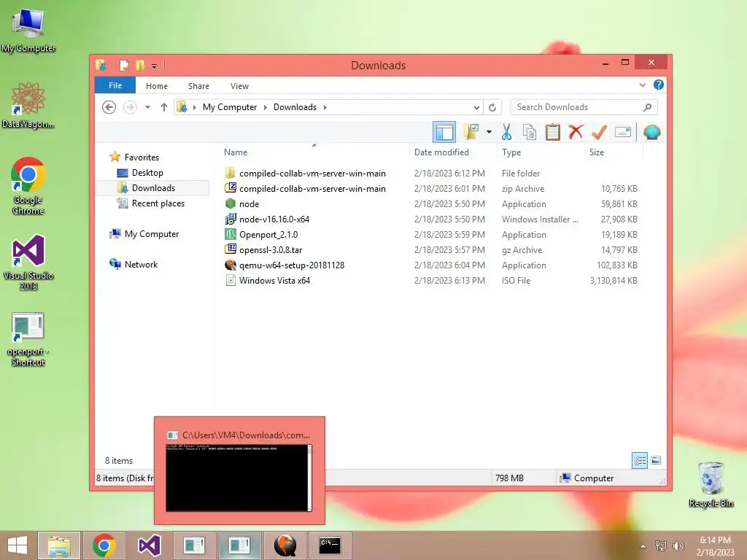The width and height of the screenshot is (747, 560).
Task: Select My Computer in navigation pane
Action: click(152, 234)
